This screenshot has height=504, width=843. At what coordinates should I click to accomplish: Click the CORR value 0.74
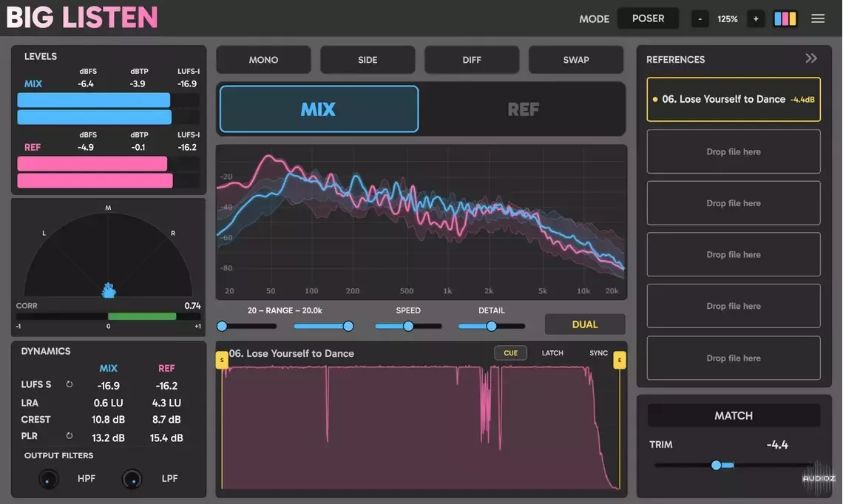[x=192, y=306]
